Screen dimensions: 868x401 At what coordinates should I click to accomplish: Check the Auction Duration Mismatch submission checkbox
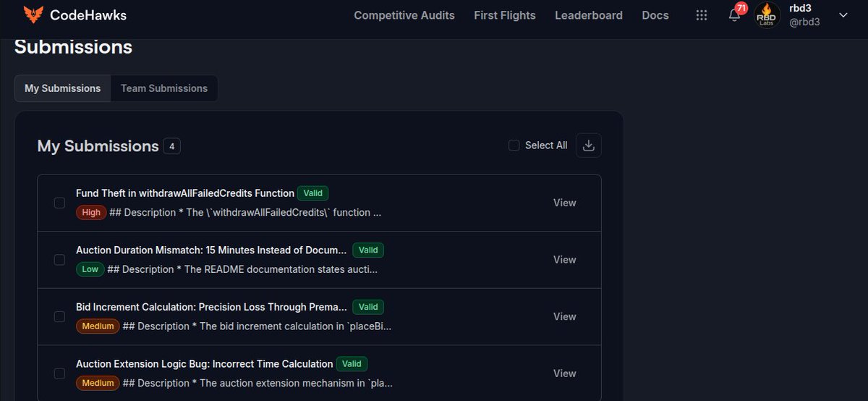tap(59, 260)
